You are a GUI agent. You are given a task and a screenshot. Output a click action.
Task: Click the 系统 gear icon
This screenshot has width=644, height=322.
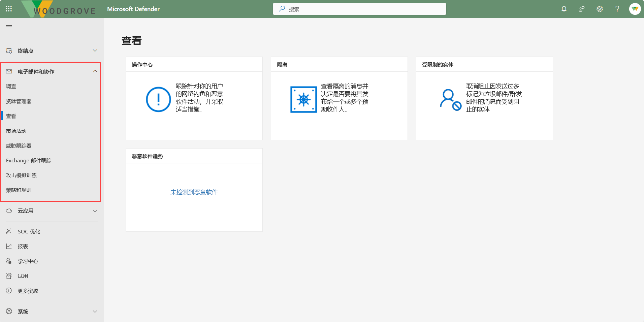coord(9,311)
